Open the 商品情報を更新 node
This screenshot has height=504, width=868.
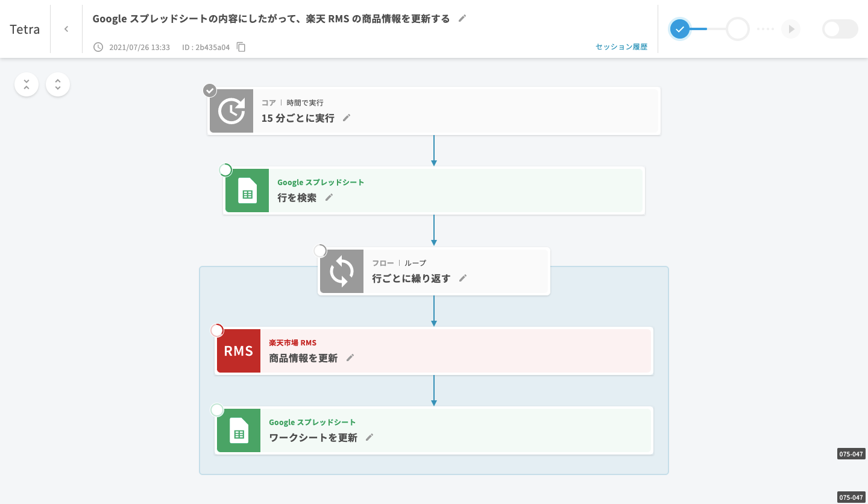coord(434,351)
